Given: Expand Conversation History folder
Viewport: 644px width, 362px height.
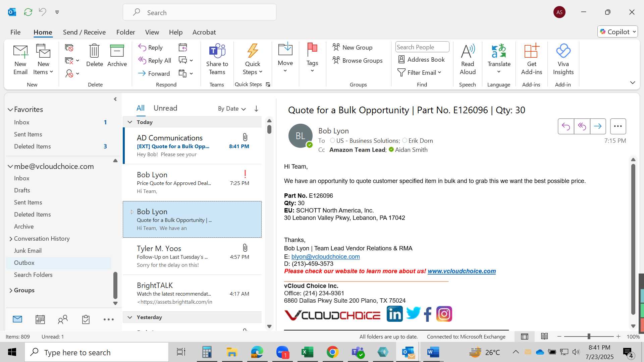Looking at the screenshot, I should click(x=11, y=239).
